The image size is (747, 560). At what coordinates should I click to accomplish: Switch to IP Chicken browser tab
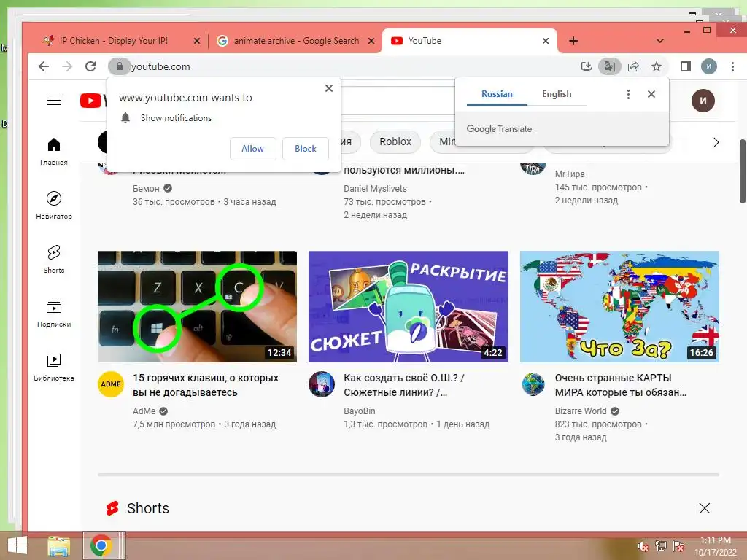(113, 41)
